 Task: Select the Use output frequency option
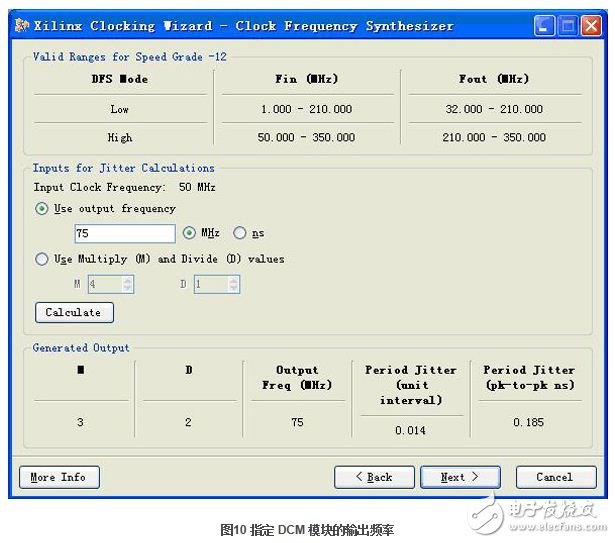click(x=41, y=209)
